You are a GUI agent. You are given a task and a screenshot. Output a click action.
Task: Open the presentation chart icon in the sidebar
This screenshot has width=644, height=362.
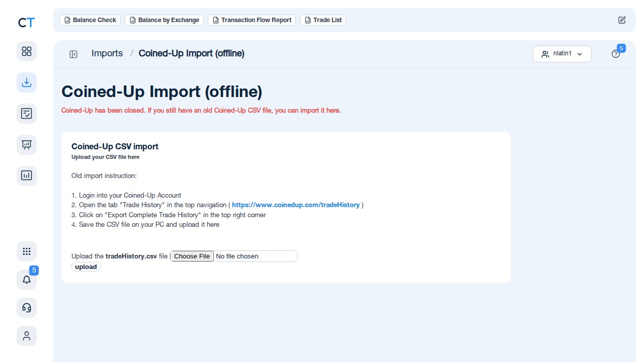[27, 145]
